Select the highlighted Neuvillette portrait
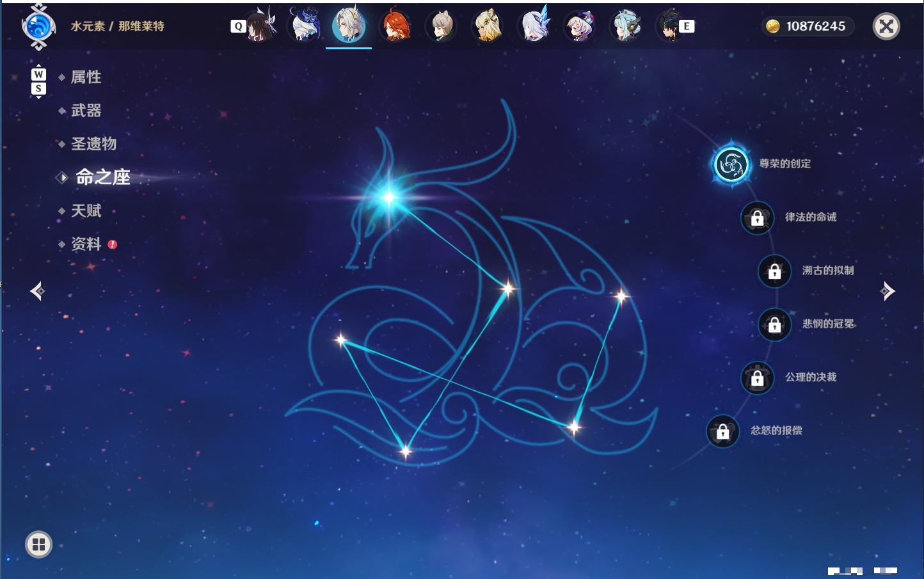The image size is (924, 579). pyautogui.click(x=349, y=26)
